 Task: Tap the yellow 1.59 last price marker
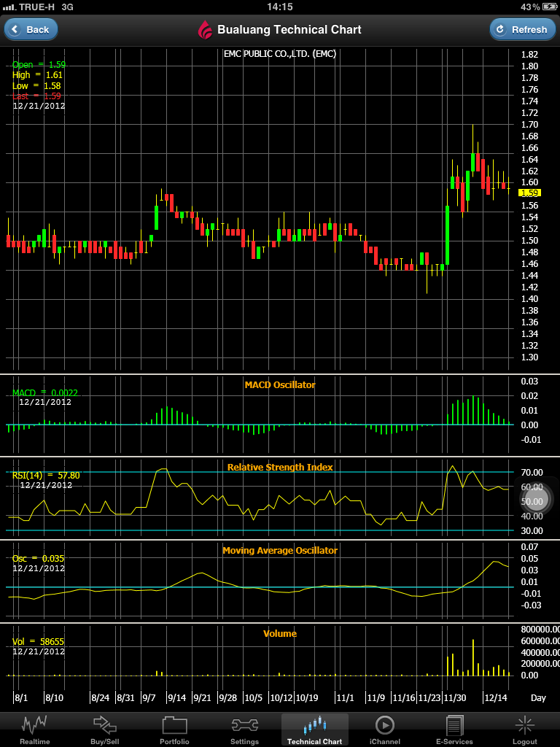pyautogui.click(x=531, y=193)
